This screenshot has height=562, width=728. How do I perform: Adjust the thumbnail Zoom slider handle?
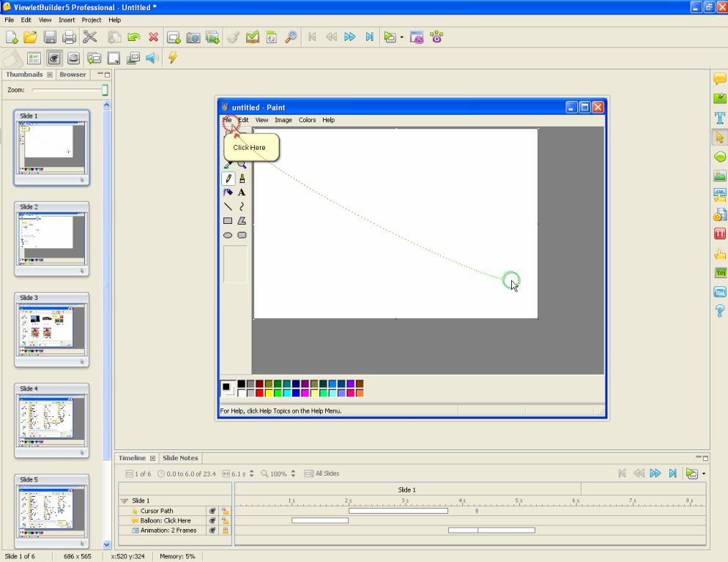[x=105, y=90]
